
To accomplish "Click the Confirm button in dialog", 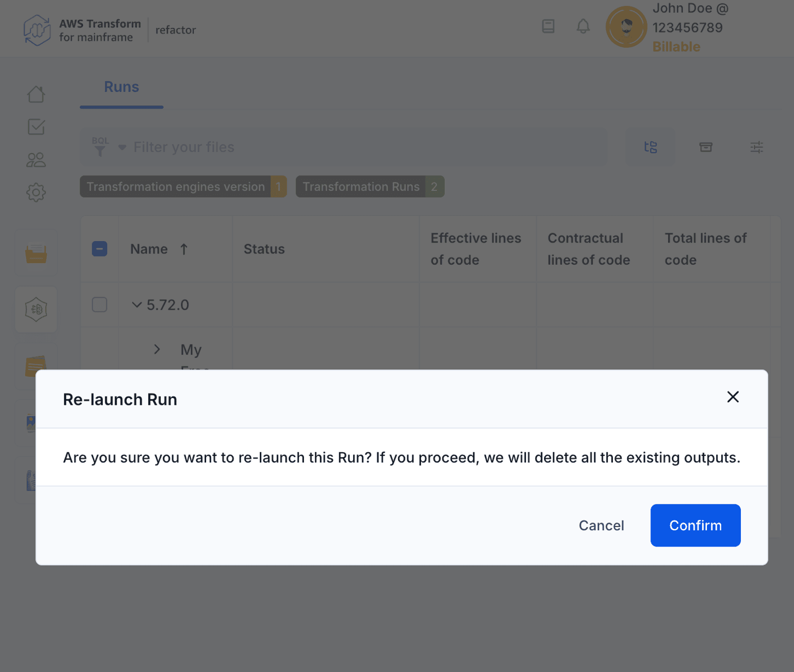I will coord(695,525).
